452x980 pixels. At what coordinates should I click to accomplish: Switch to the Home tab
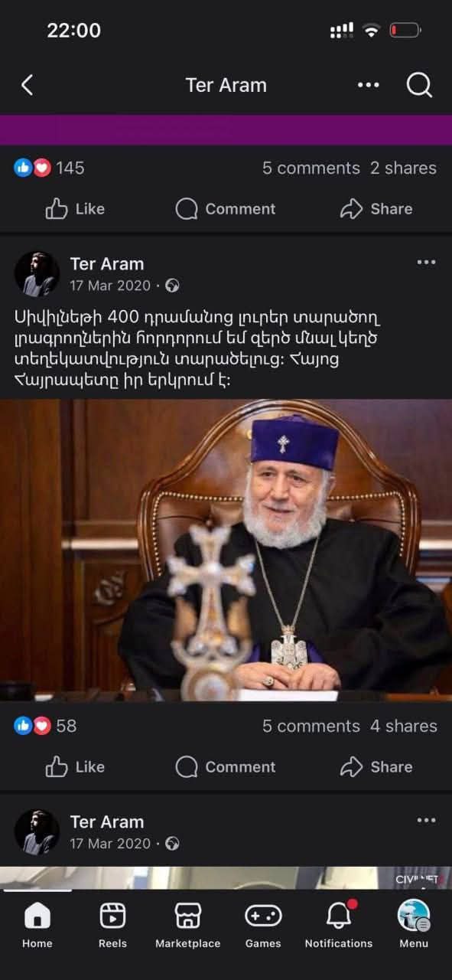(x=37, y=924)
